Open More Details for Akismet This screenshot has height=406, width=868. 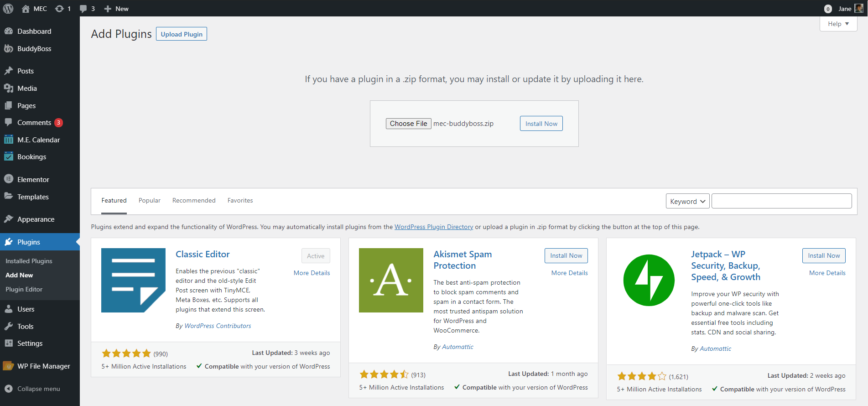pyautogui.click(x=570, y=273)
